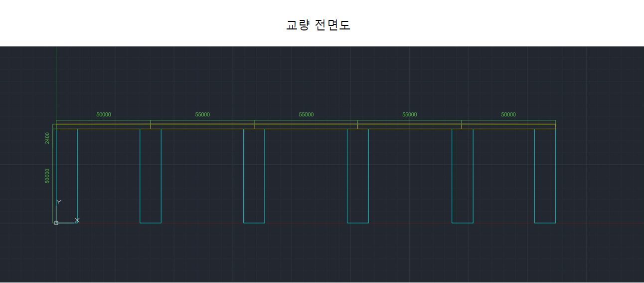Click inside the fourth pier from left

[x=358, y=175]
